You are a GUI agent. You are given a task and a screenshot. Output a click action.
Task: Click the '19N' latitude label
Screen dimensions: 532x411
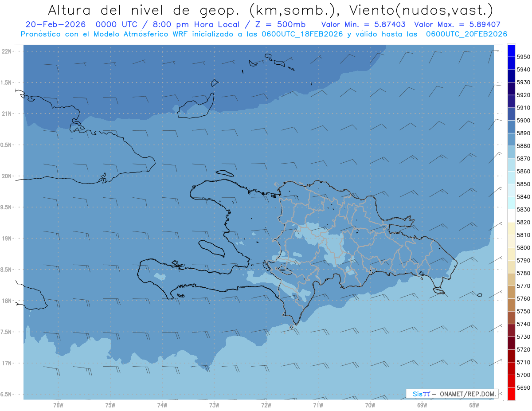(x=8, y=239)
